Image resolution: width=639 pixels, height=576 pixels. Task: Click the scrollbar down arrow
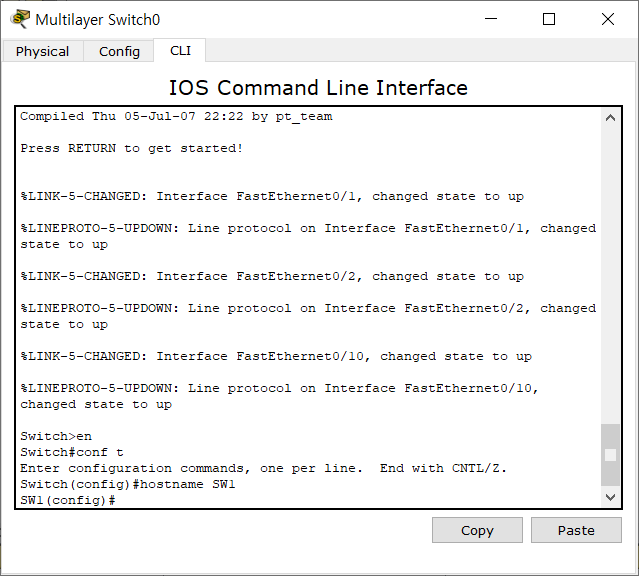click(x=610, y=497)
